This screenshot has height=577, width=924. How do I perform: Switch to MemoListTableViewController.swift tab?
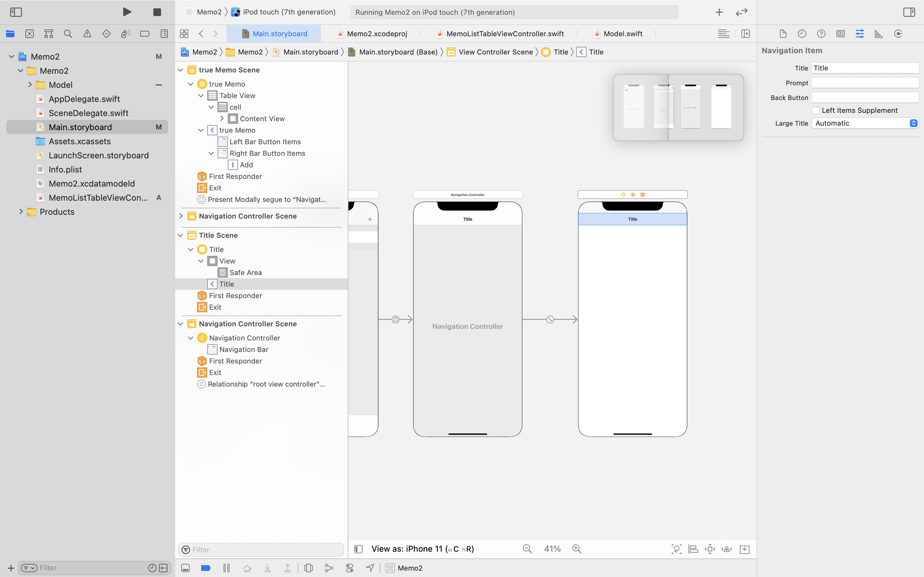(505, 34)
